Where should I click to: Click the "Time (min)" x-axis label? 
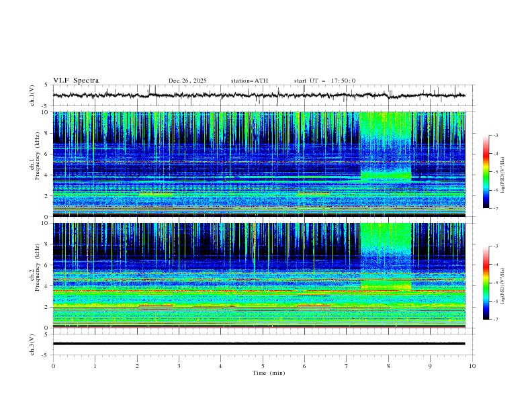tap(269, 373)
